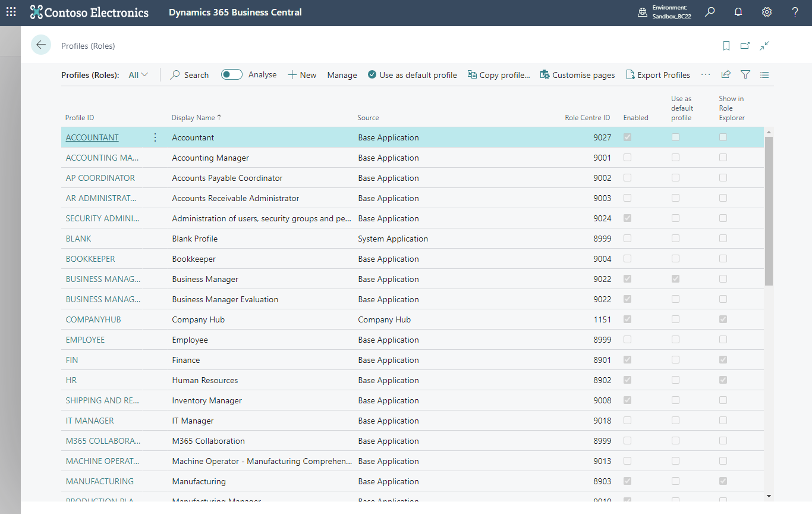Click Use as default profile action

point(413,75)
